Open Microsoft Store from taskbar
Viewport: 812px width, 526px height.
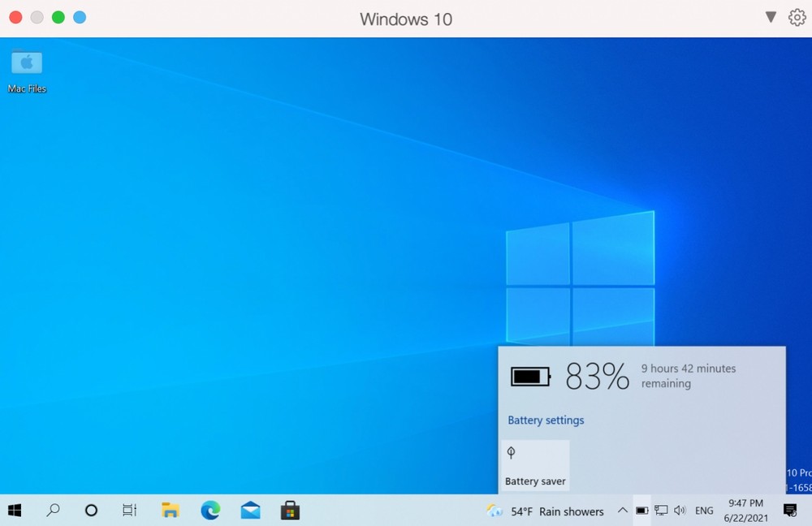(290, 511)
